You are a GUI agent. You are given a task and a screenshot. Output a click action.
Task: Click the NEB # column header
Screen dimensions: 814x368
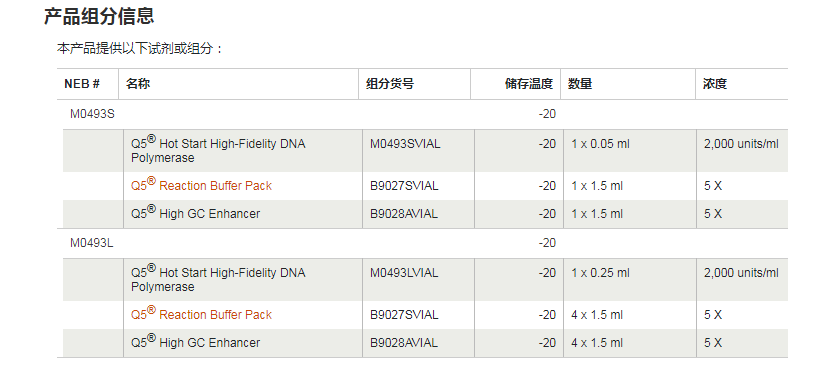[82, 84]
